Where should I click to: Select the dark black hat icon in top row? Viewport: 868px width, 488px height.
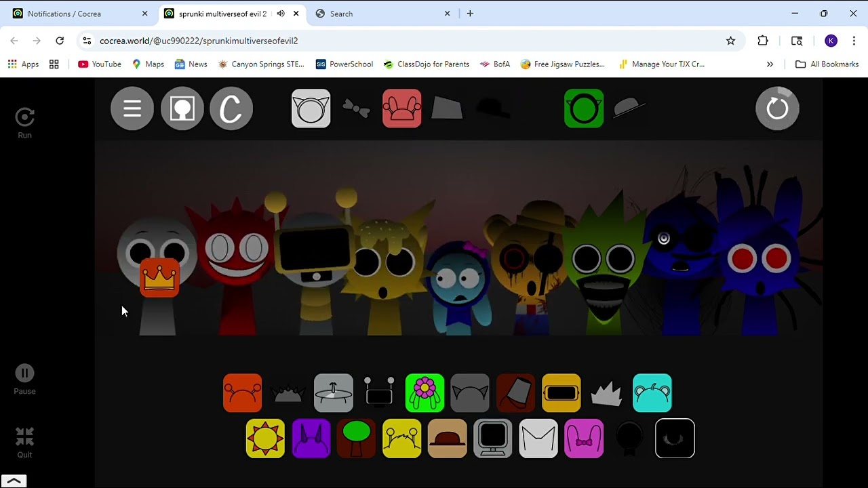pyautogui.click(x=493, y=108)
